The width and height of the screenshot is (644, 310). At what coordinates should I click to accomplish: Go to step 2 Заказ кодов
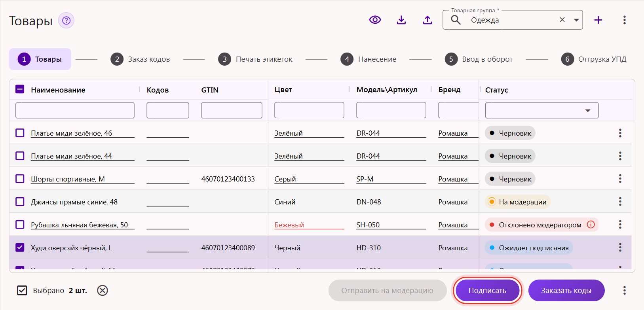point(140,59)
